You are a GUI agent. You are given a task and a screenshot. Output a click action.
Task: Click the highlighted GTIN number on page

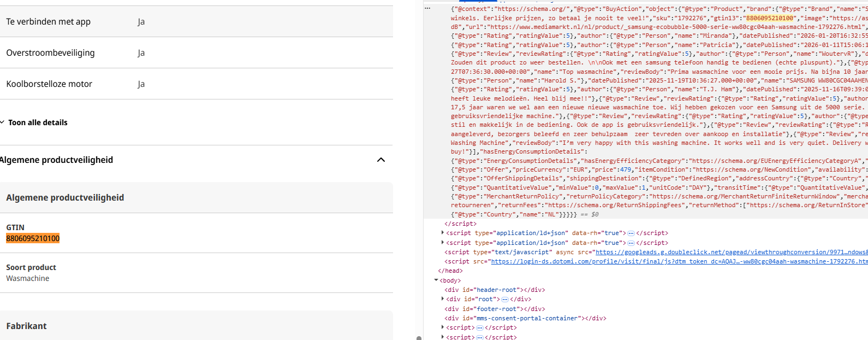(x=33, y=238)
